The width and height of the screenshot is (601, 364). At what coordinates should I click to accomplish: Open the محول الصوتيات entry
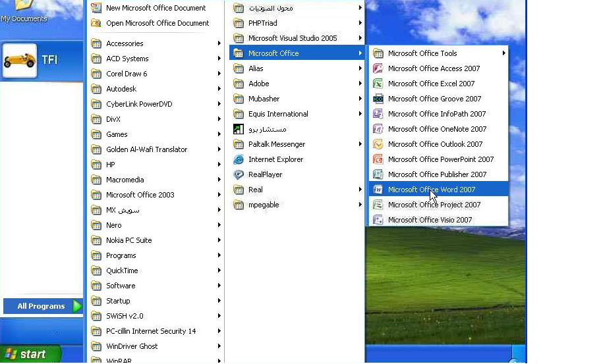297,8
